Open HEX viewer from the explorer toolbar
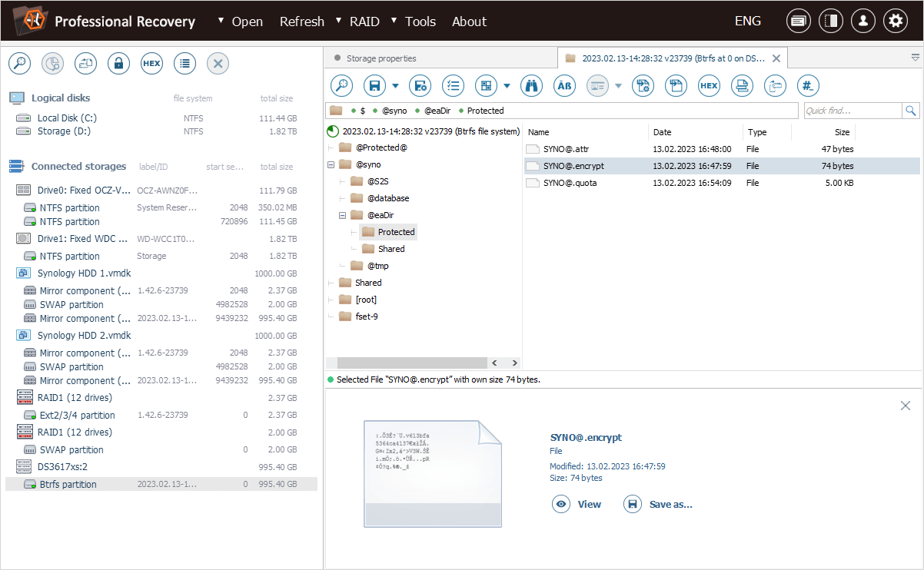This screenshot has width=924, height=570. (709, 86)
